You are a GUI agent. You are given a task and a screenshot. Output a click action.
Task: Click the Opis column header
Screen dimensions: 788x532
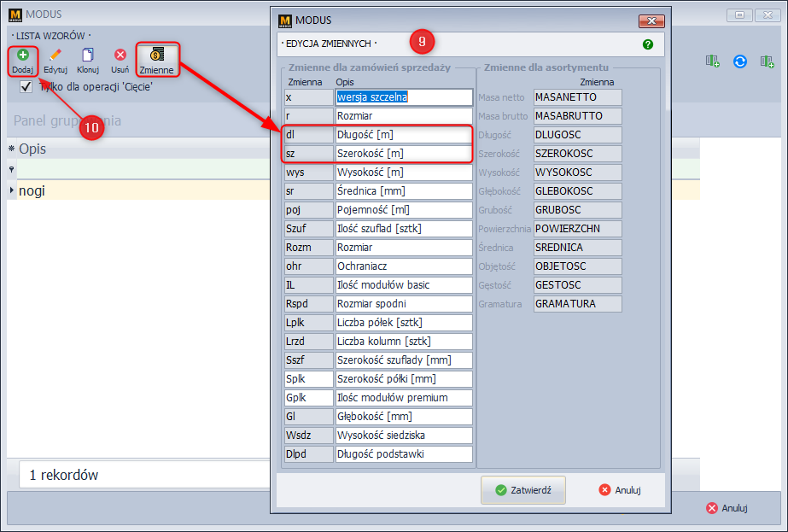pyautogui.click(x=32, y=149)
